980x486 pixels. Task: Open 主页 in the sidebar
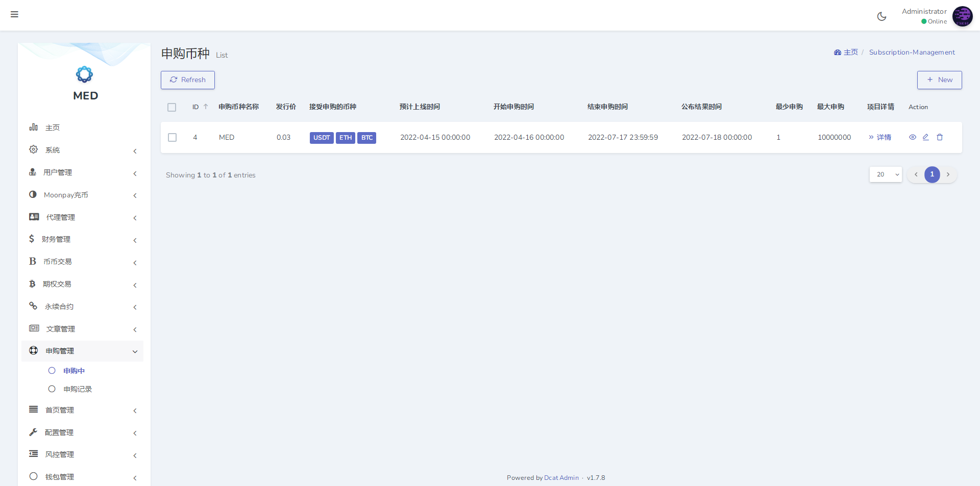pyautogui.click(x=52, y=127)
